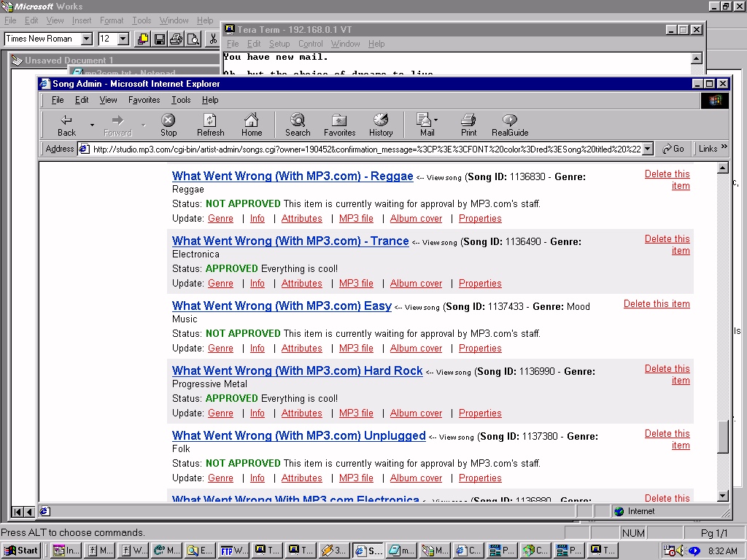Open the Control menu in Tera Term
This screenshot has height=560, width=747.
click(x=311, y=44)
